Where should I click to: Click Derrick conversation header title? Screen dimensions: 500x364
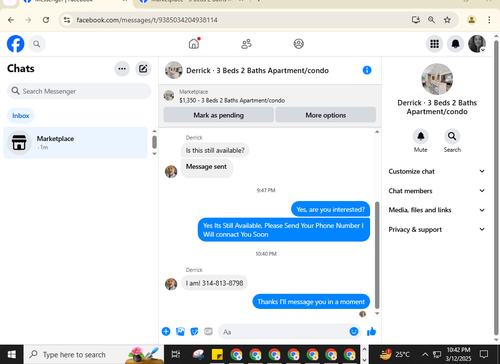pyautogui.click(x=257, y=70)
